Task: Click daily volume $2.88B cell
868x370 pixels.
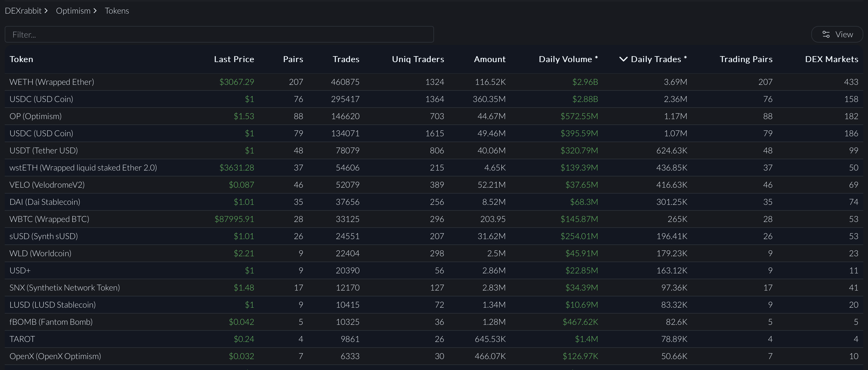Action: coord(585,99)
